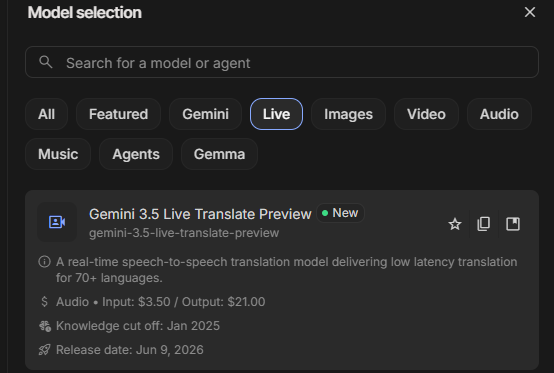Select the Agents filter chip
The width and height of the screenshot is (554, 373).
click(136, 154)
